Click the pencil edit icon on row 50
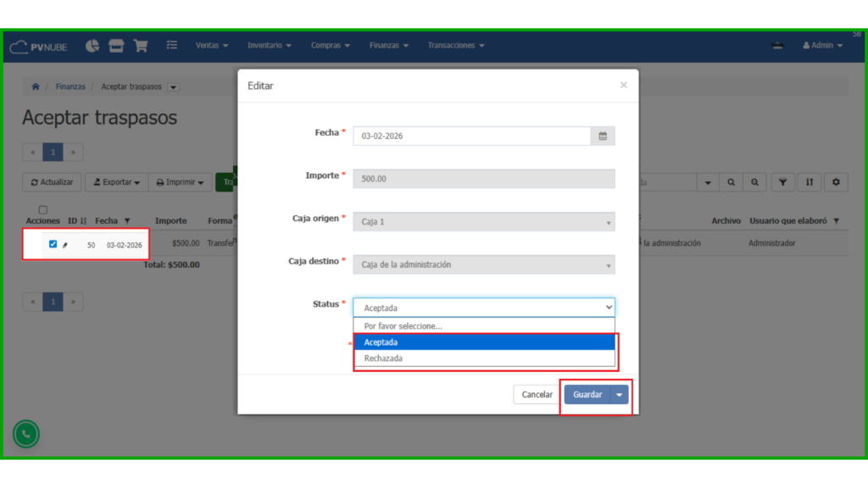 click(x=65, y=245)
